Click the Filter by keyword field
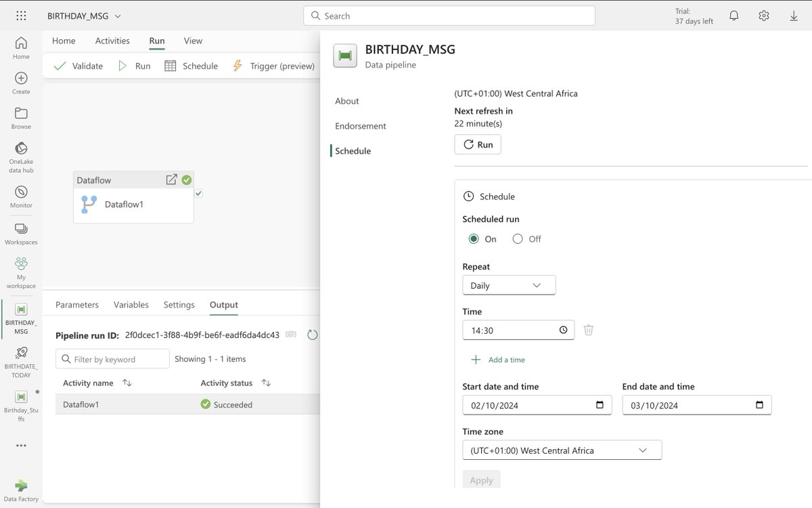Viewport: 812px width, 508px height. click(x=112, y=359)
